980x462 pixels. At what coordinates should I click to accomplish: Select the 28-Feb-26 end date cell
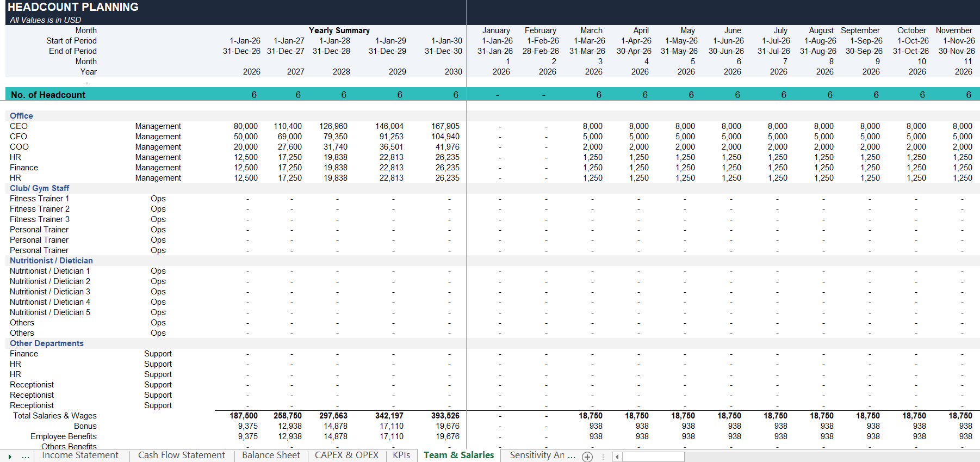click(541, 51)
